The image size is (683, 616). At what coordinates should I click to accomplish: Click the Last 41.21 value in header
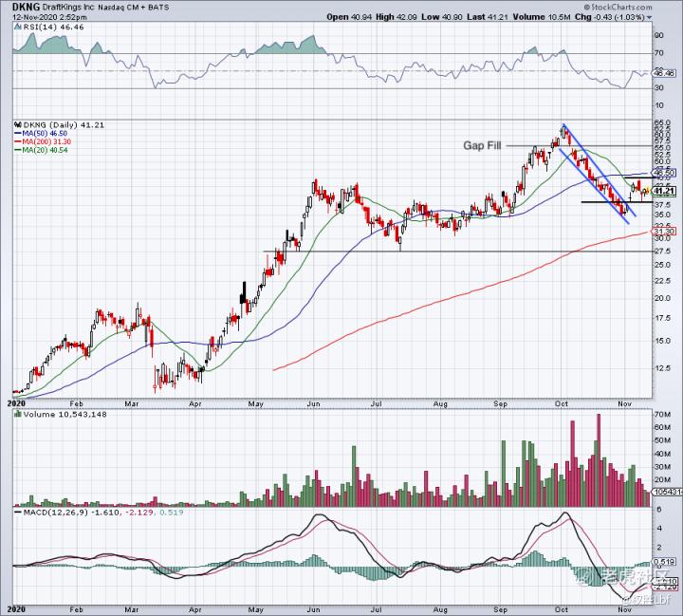coord(488,17)
